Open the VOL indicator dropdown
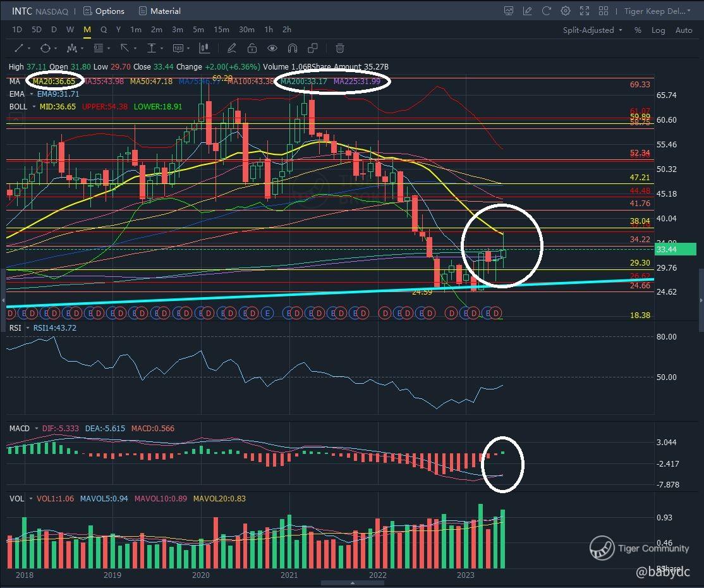This screenshot has width=704, height=588. [x=30, y=499]
